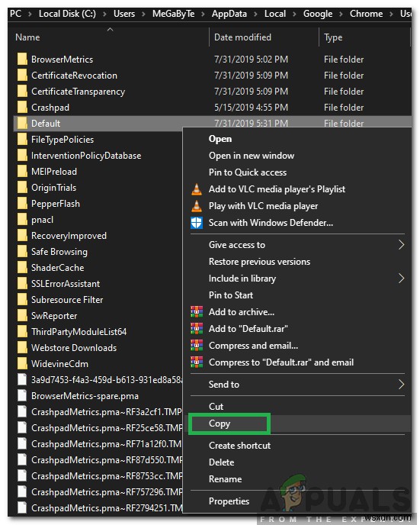Expand the Send to submenu arrow
This screenshot has height=525, width=420.
[x=401, y=385]
